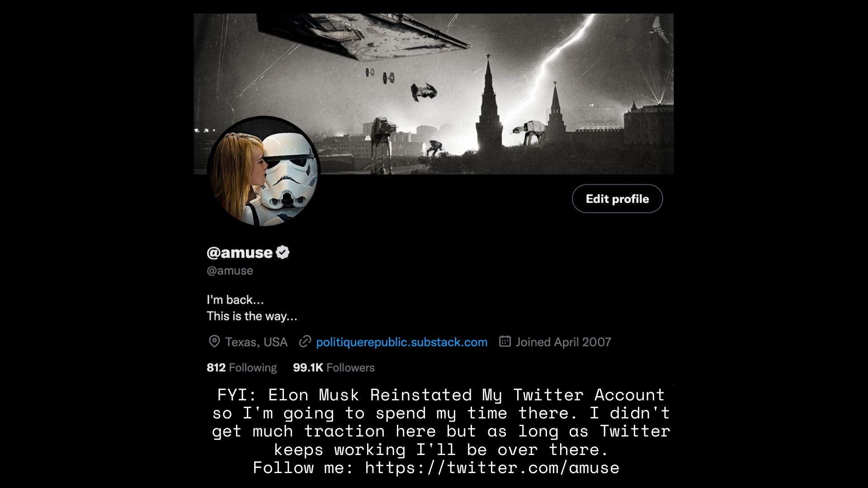The image size is (868, 488).
Task: Click the "This is the way..." bio line
Action: tap(252, 316)
